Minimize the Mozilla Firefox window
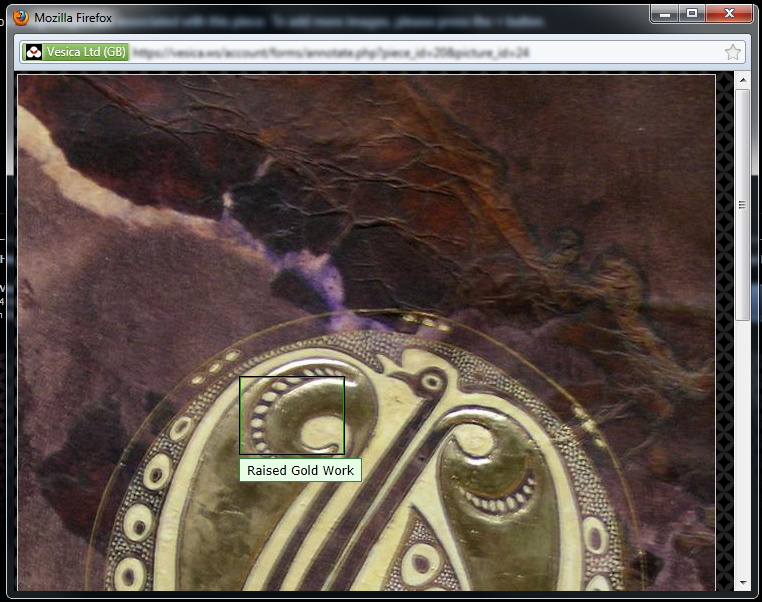Screen dimensions: 762x602 664,14
